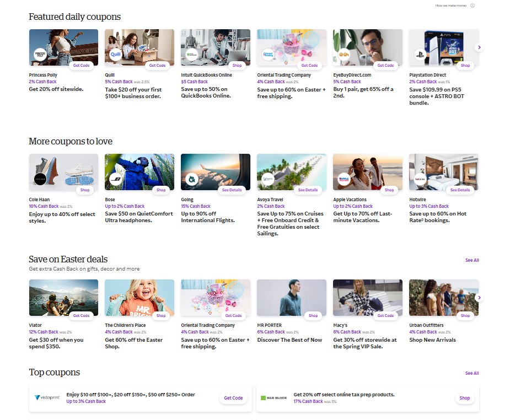Click See Details on the Hotwire card
Image resolution: width=515 pixels, height=420 pixels.
(x=460, y=190)
